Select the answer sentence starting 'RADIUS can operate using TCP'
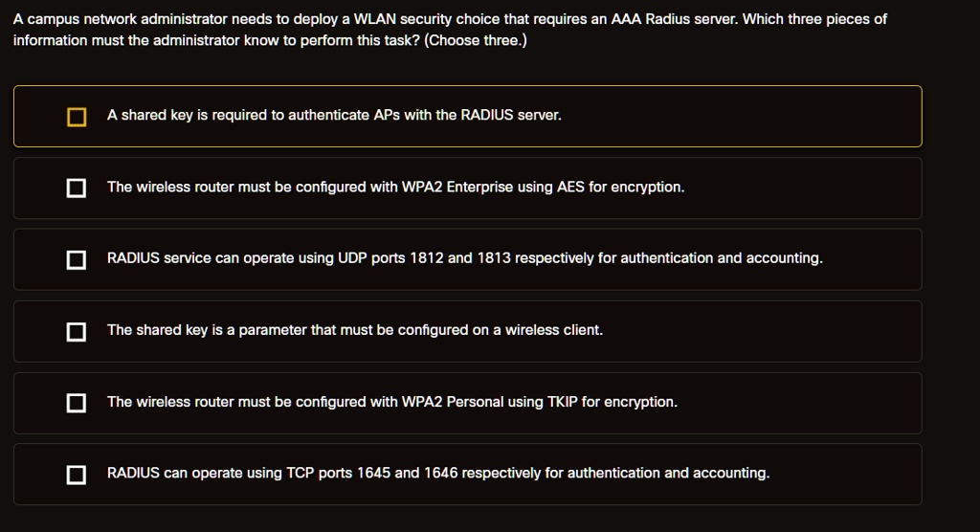 tap(438, 474)
